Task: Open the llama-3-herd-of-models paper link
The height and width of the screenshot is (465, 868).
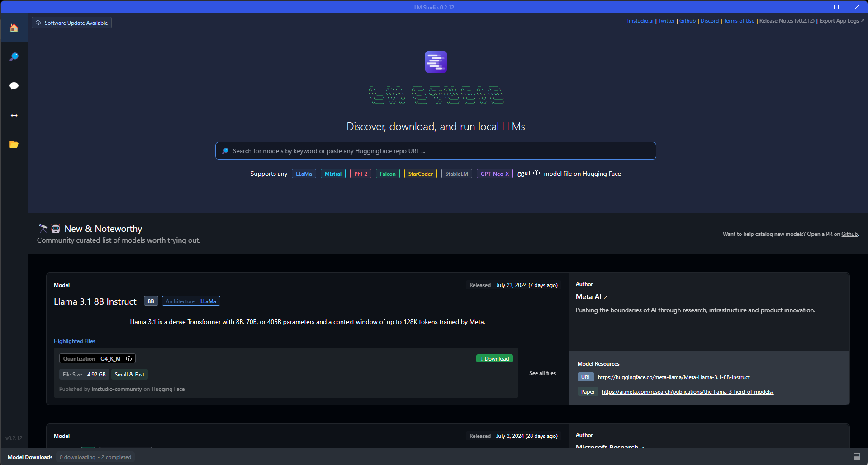Action: point(688,392)
